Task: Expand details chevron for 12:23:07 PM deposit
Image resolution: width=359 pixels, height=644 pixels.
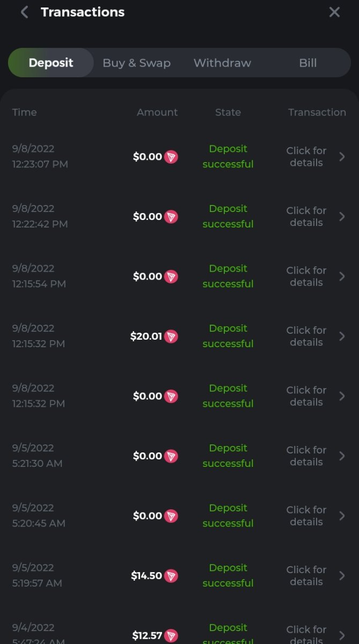Action: 342,157
